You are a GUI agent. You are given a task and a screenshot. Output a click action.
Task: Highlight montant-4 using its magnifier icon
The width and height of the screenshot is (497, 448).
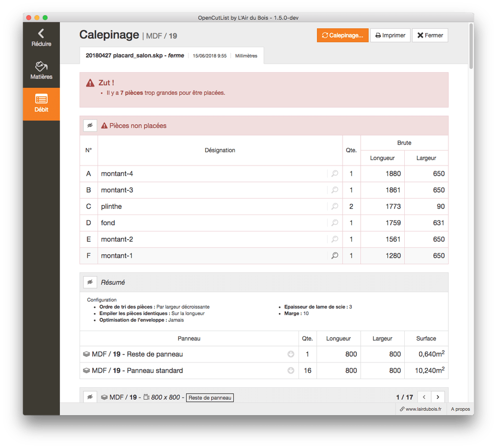coord(335,173)
